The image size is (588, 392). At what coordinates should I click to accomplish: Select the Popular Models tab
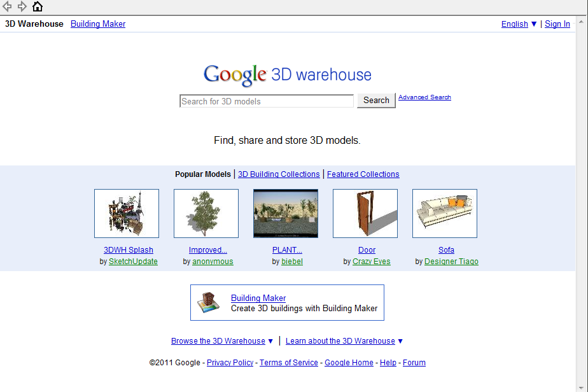coord(203,174)
